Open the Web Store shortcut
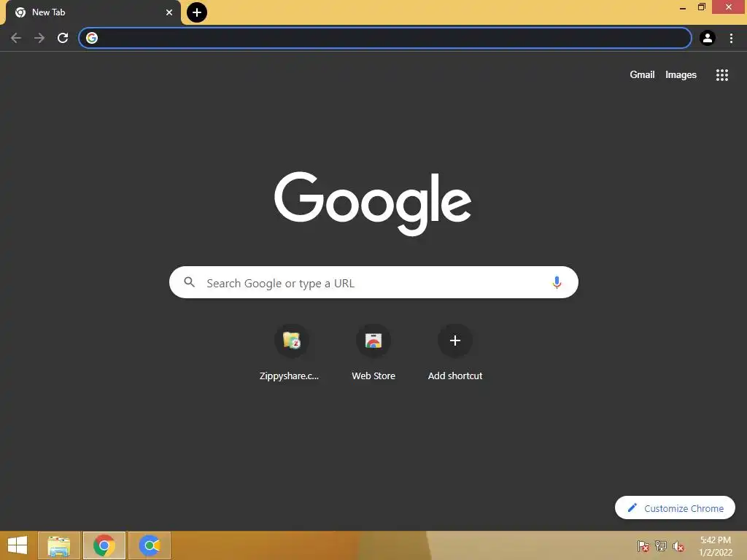The height and width of the screenshot is (560, 747). (x=373, y=352)
